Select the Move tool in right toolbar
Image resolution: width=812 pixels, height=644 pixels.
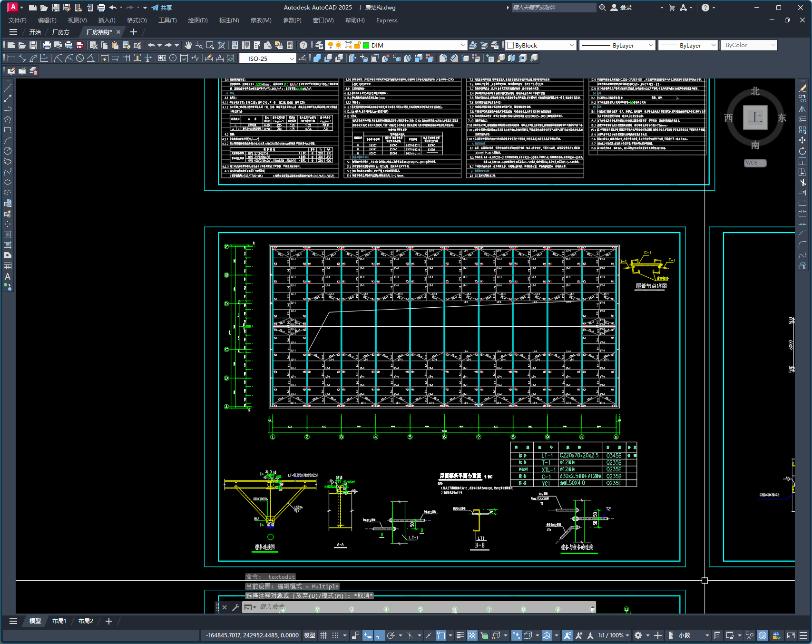point(802,140)
